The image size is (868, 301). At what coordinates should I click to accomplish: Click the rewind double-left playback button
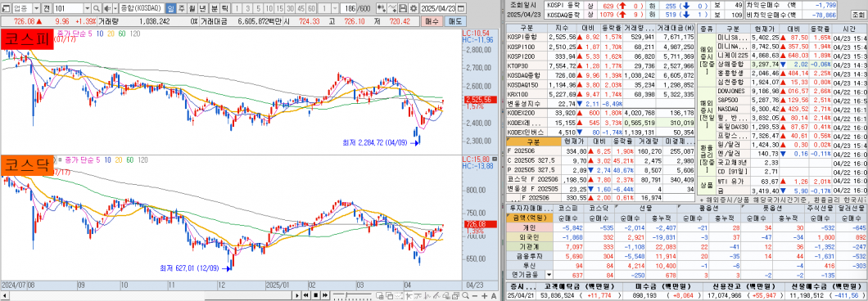click(305, 295)
